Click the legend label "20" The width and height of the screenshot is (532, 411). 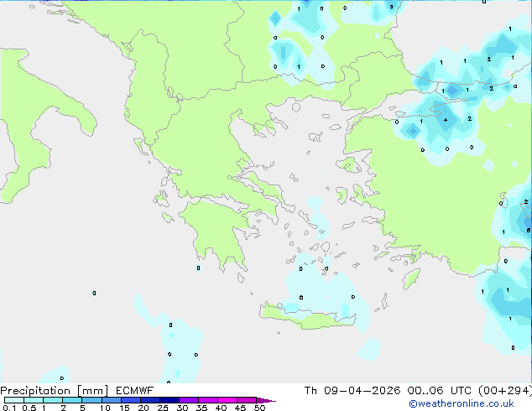(143, 408)
